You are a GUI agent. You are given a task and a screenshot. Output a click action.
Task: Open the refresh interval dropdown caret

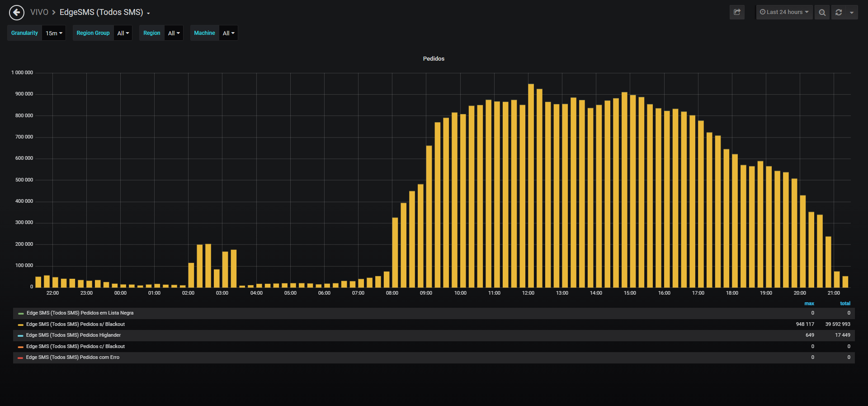tap(852, 12)
